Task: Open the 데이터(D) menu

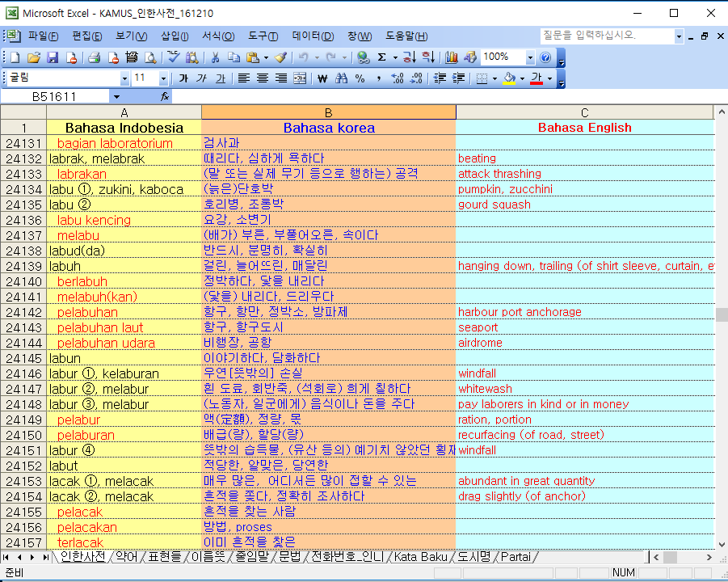Action: 313,36
